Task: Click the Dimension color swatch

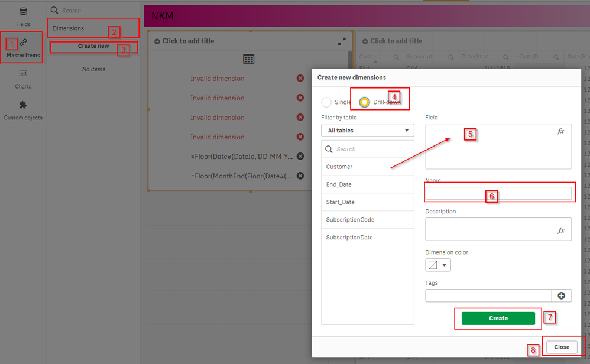Action: 432,265
